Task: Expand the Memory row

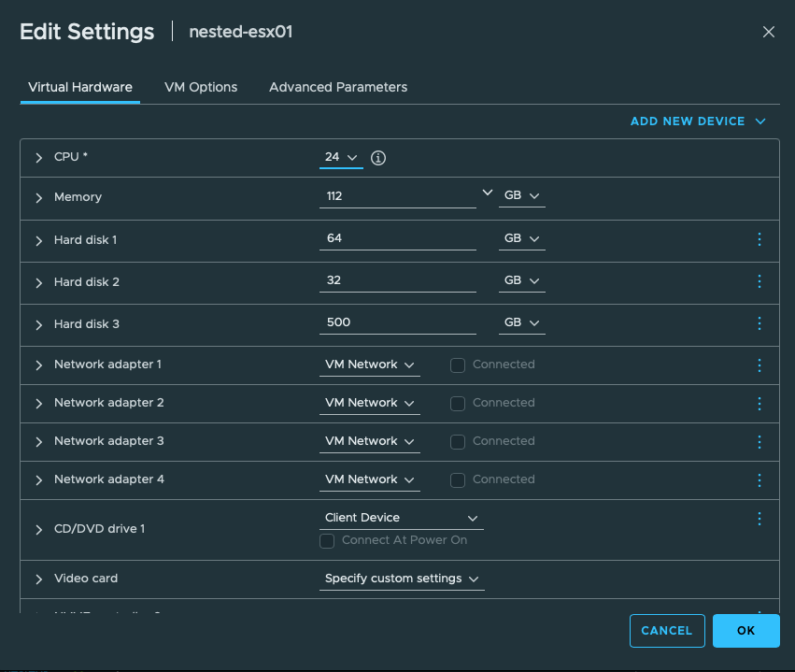Action: click(x=39, y=198)
